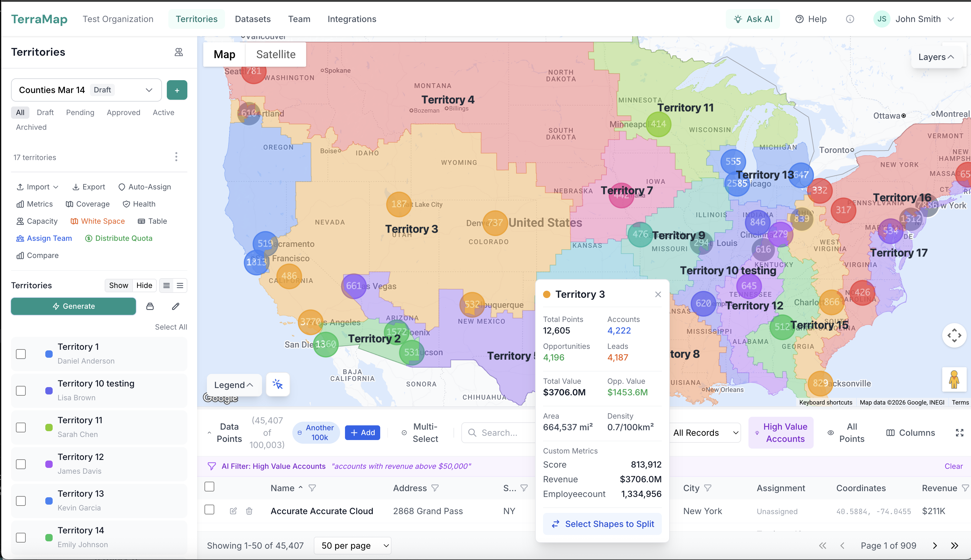
Task: Check the Territory 13 checkbox
Action: (x=21, y=501)
